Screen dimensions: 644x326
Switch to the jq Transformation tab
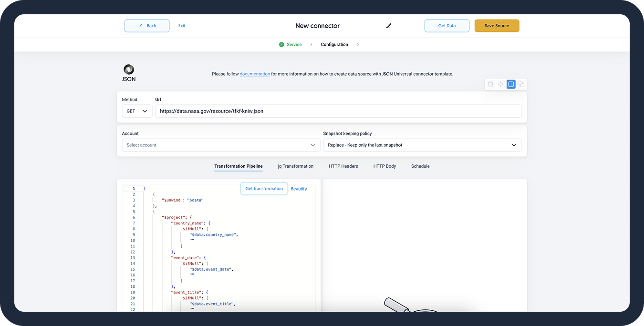[x=295, y=166]
